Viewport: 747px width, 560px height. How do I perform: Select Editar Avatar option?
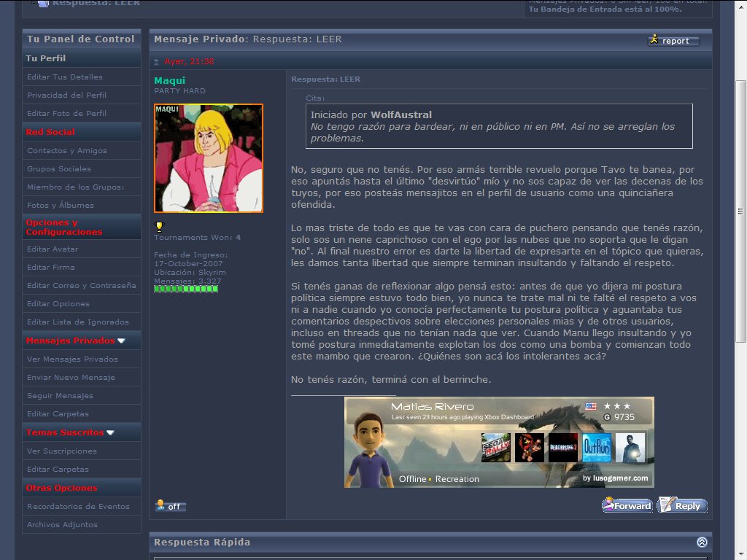[53, 249]
